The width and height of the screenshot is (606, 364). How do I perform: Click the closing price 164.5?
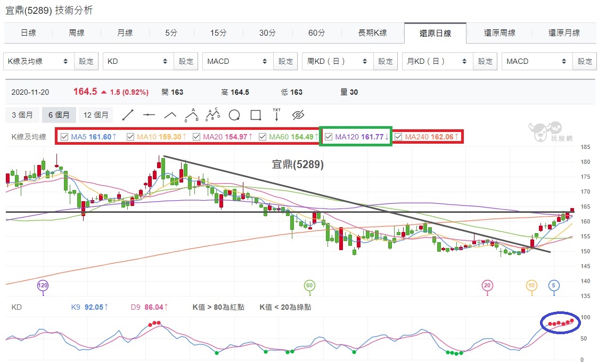point(85,92)
